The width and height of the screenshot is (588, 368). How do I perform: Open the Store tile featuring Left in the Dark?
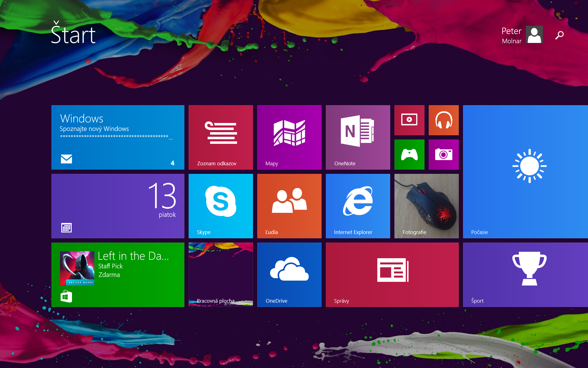pyautogui.click(x=118, y=275)
